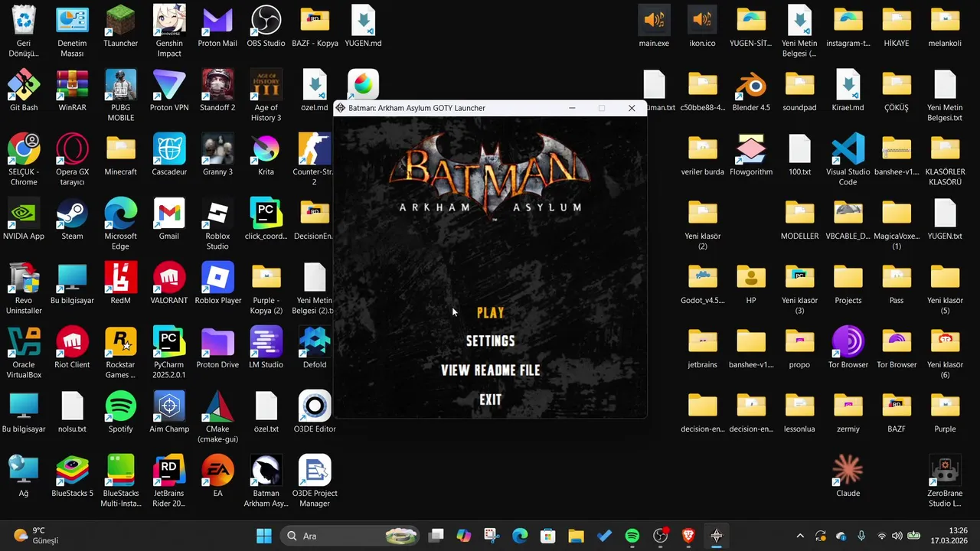Image resolution: width=980 pixels, height=551 pixels.
Task: Select the 100.txt desktop file
Action: (799, 155)
